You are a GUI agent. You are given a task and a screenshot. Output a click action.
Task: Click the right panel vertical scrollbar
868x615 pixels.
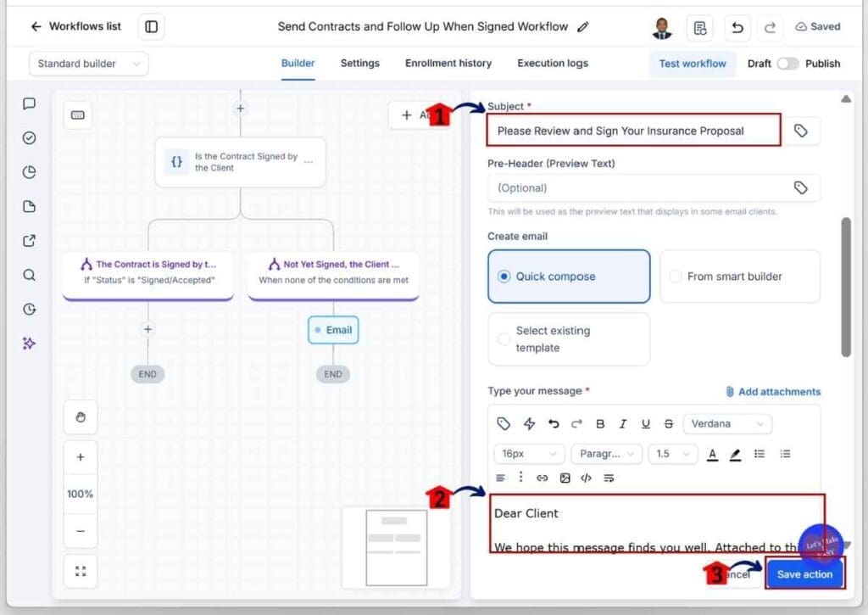pos(845,287)
